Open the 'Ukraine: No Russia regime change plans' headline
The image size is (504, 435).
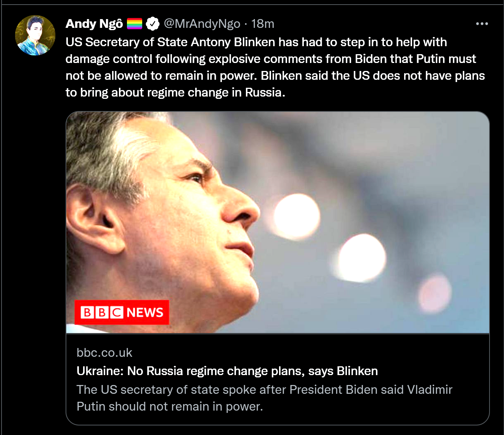227,371
